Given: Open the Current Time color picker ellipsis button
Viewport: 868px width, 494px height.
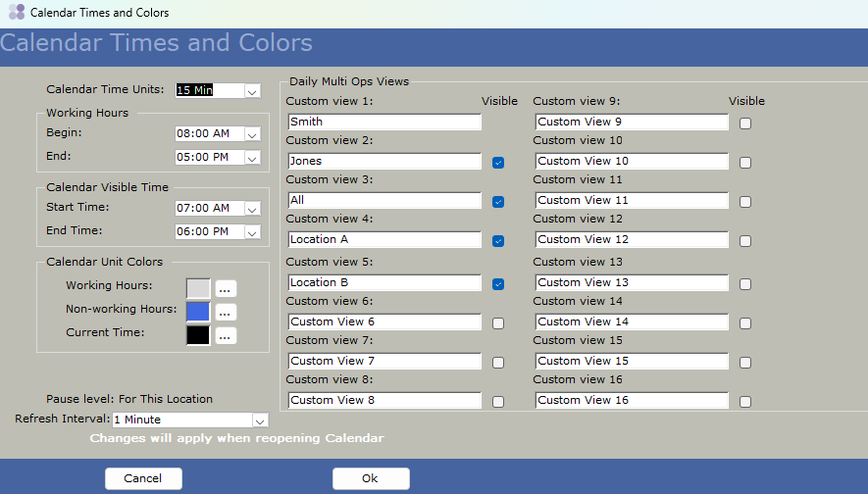Looking at the screenshot, I should tap(226, 335).
